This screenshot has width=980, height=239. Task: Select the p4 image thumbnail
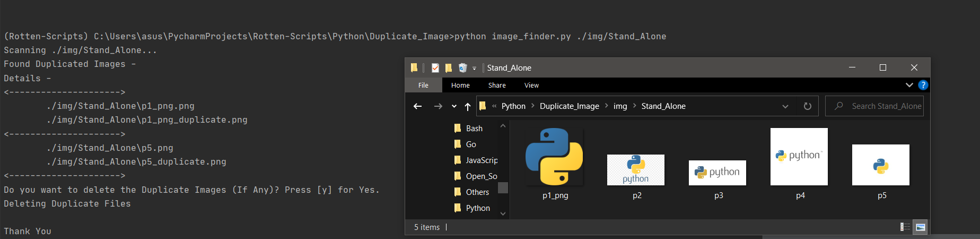click(799, 157)
